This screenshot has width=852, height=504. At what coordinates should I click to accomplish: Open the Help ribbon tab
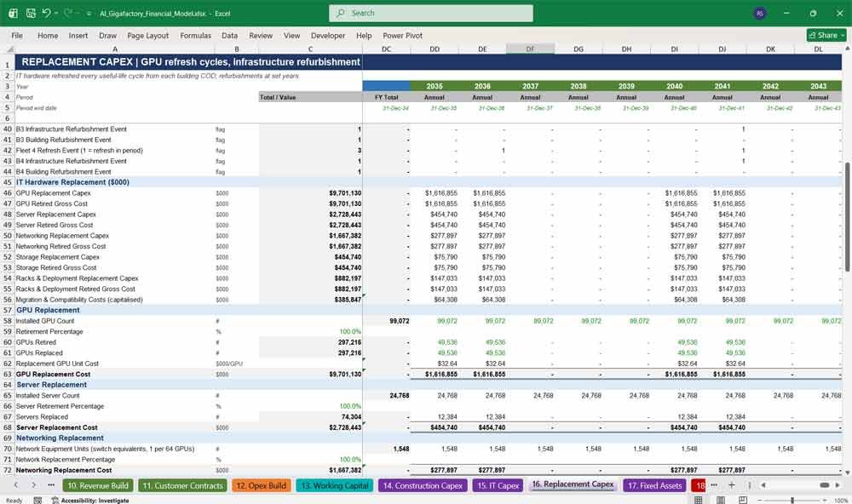click(364, 35)
